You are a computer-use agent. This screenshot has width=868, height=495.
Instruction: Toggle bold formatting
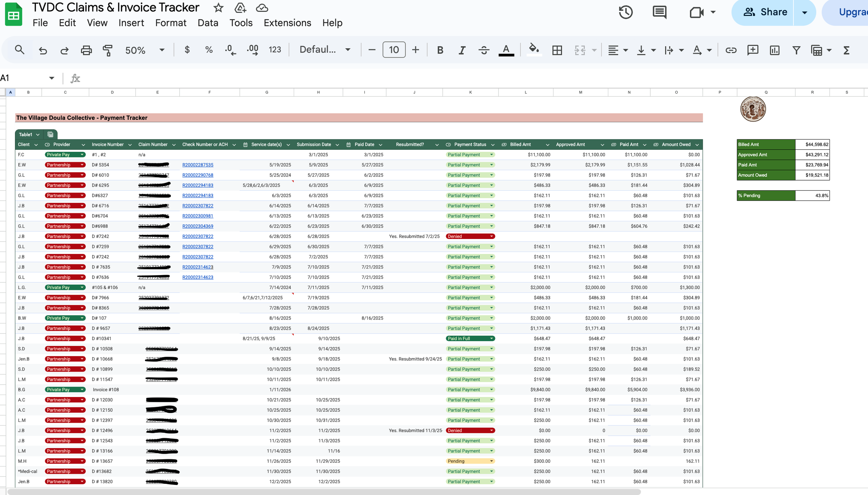440,50
